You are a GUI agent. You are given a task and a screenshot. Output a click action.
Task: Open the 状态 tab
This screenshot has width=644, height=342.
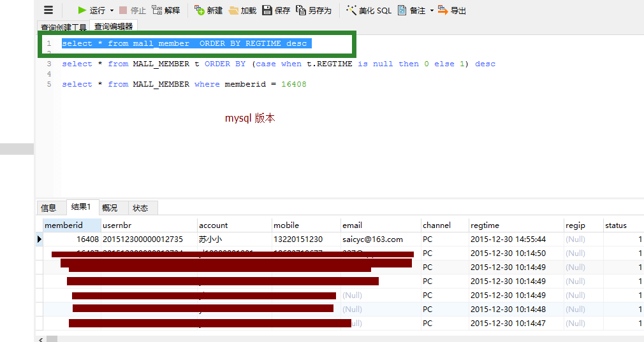pyautogui.click(x=140, y=208)
